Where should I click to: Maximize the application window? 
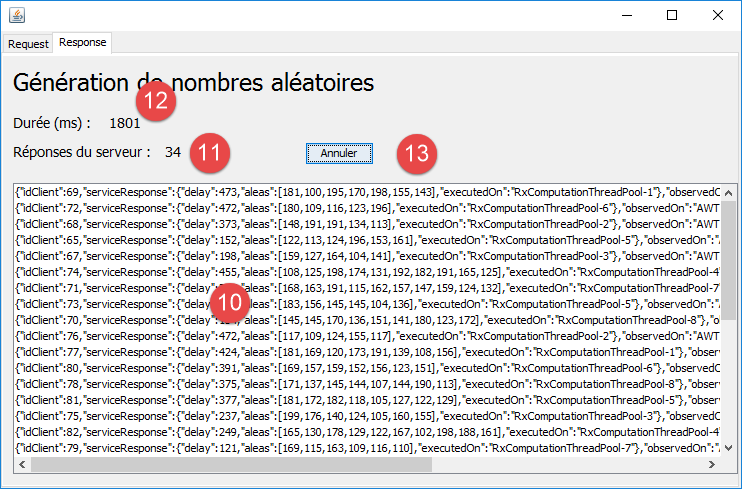[x=672, y=15]
